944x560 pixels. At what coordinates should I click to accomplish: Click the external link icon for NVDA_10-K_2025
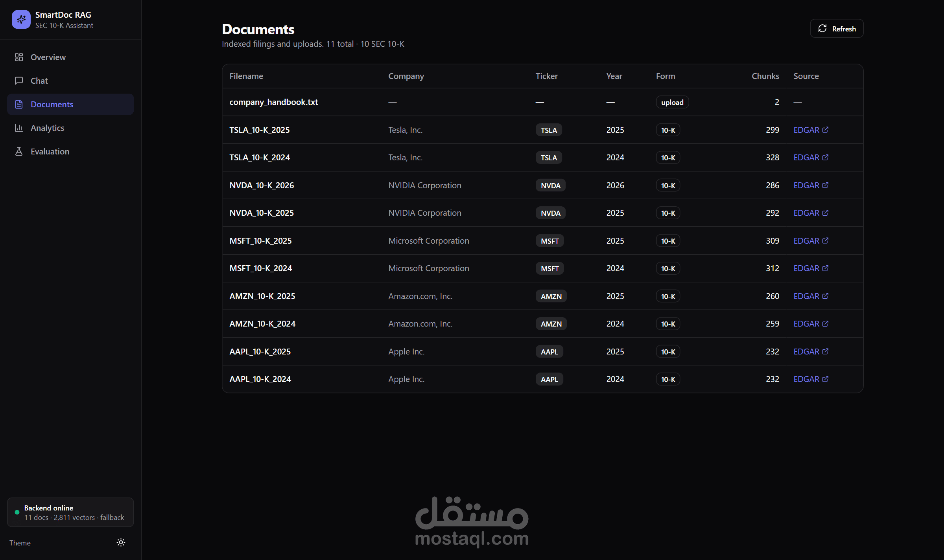click(826, 213)
